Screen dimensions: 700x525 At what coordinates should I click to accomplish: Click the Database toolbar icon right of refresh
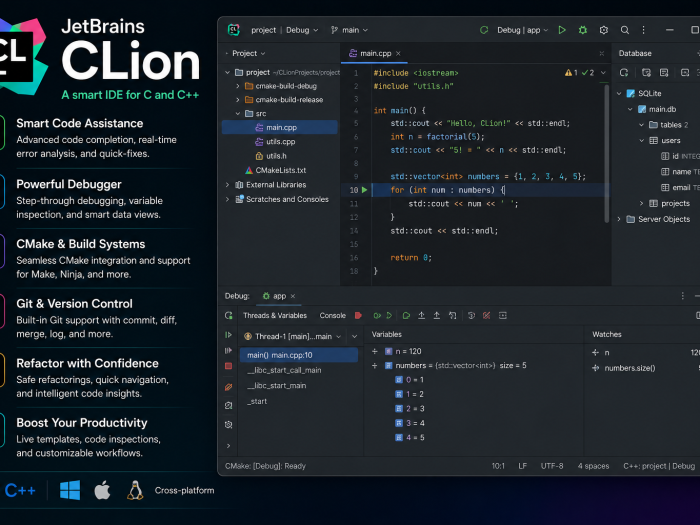pos(646,72)
